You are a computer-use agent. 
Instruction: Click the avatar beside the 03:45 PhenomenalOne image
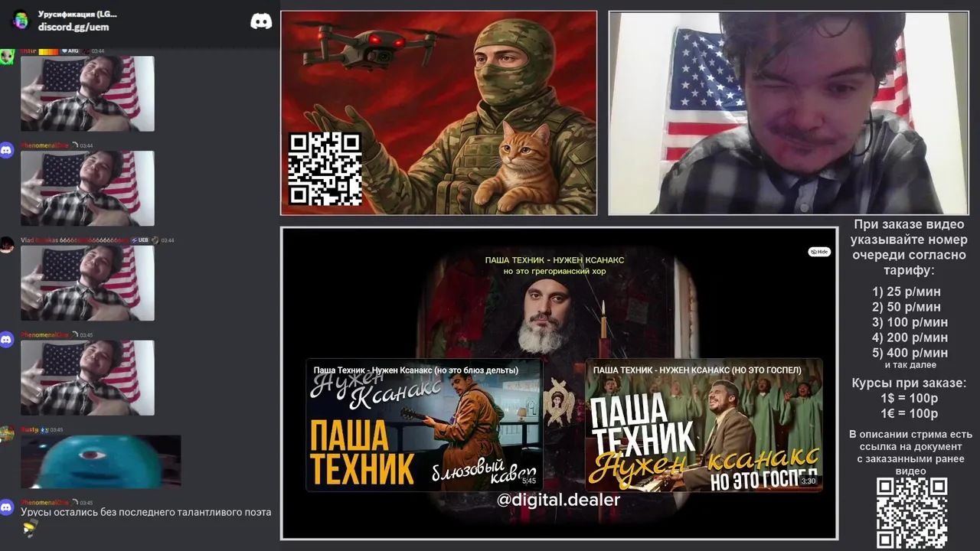(7, 339)
